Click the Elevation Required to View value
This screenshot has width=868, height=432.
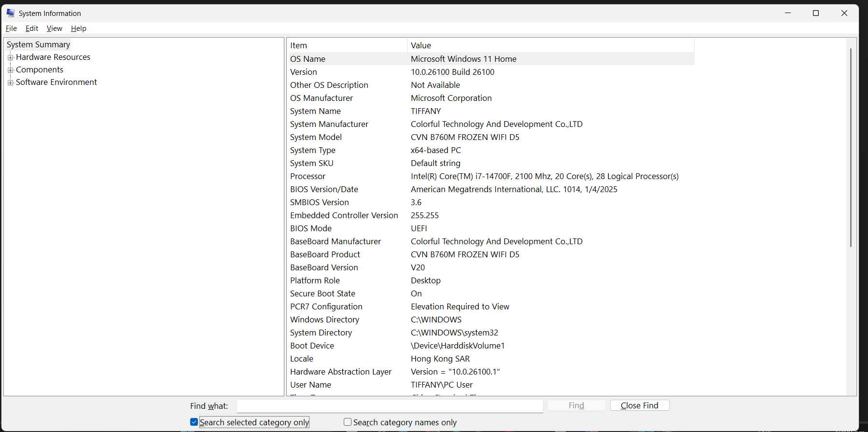click(460, 307)
